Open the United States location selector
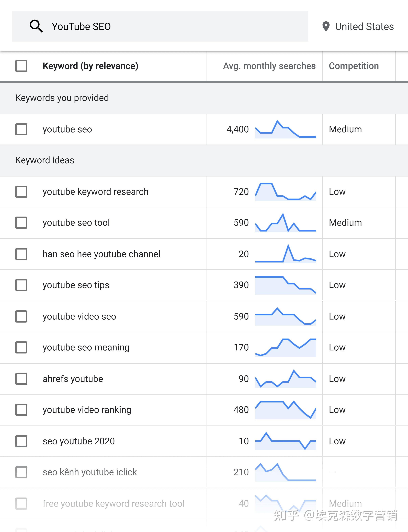 (364, 26)
